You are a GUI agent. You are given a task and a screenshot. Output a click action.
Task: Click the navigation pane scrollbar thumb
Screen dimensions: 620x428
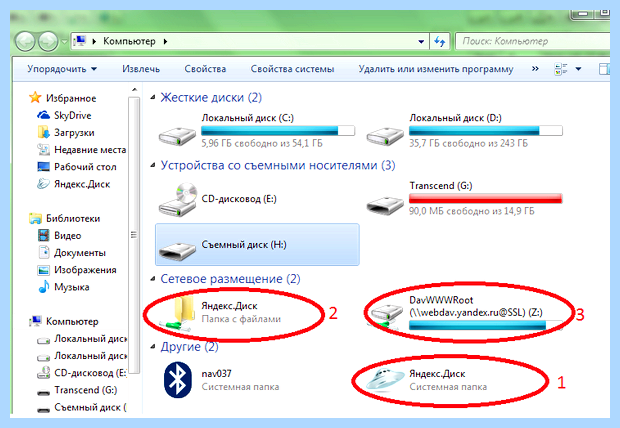[x=134, y=235]
